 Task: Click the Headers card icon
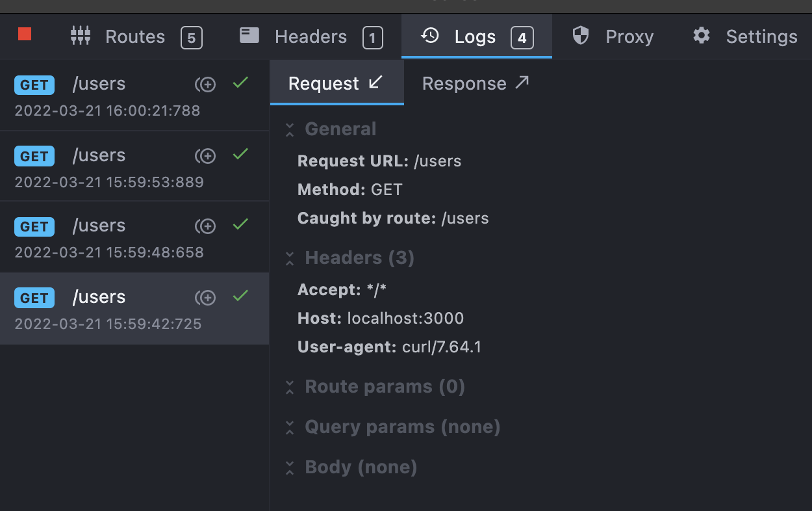(249, 35)
